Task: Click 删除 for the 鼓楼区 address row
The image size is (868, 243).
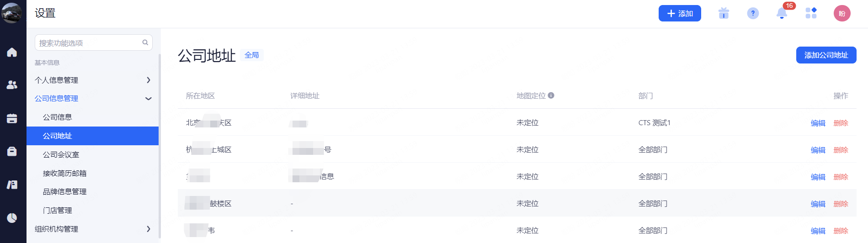Action: tap(841, 204)
